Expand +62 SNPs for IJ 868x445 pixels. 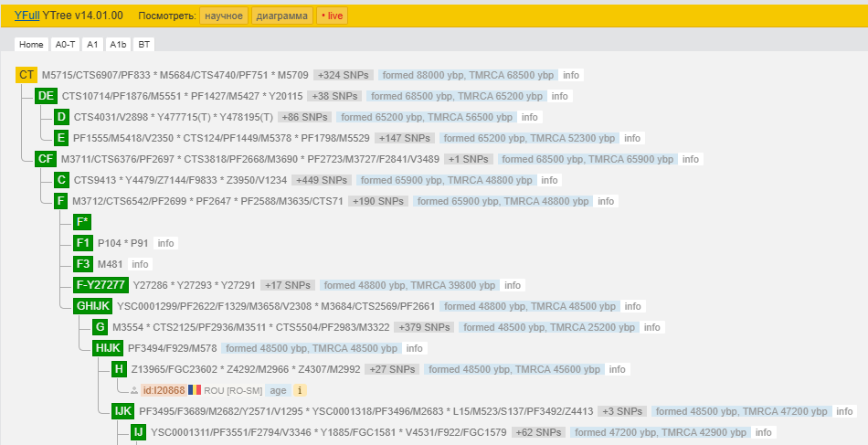point(539,433)
